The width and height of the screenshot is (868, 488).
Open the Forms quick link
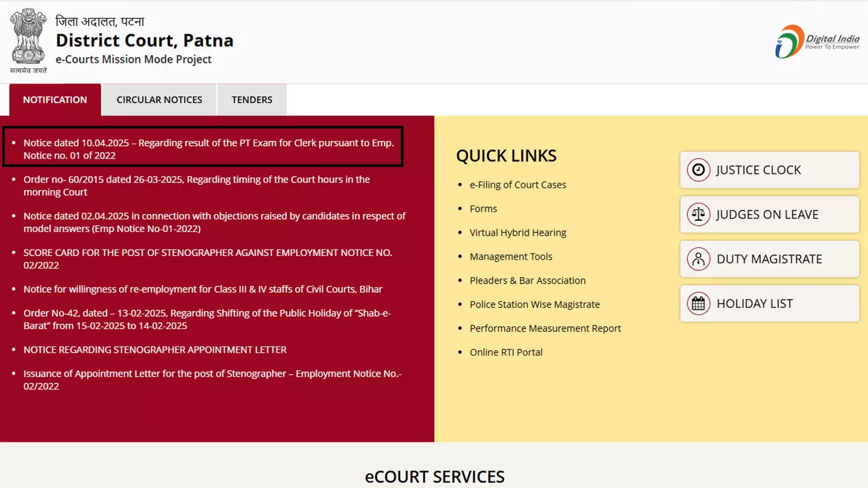click(x=483, y=209)
